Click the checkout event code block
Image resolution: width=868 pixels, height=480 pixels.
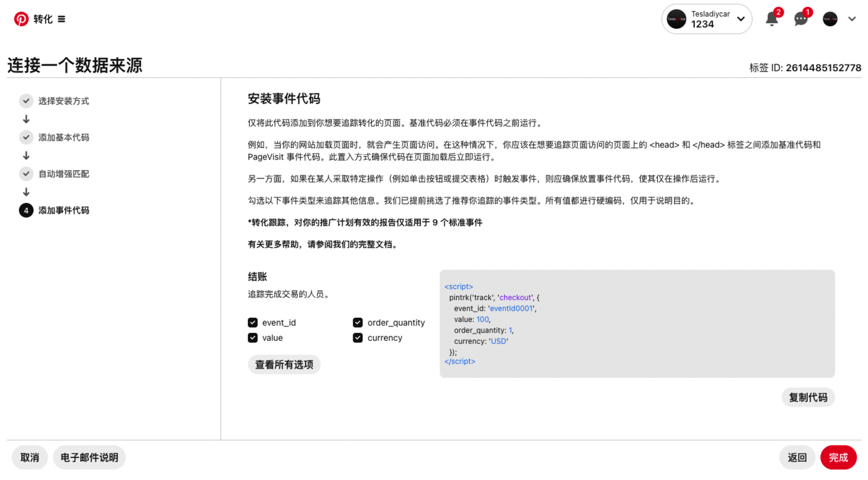point(637,324)
